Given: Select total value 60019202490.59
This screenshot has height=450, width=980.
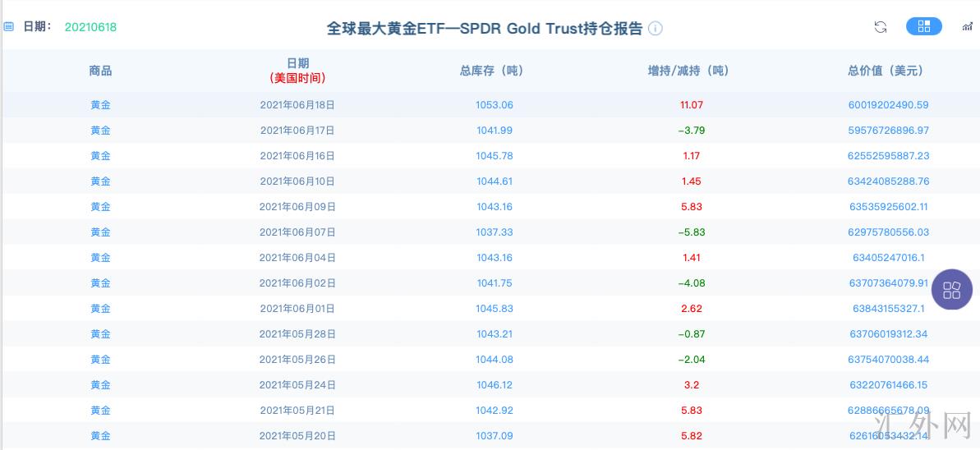Looking at the screenshot, I should [x=888, y=105].
